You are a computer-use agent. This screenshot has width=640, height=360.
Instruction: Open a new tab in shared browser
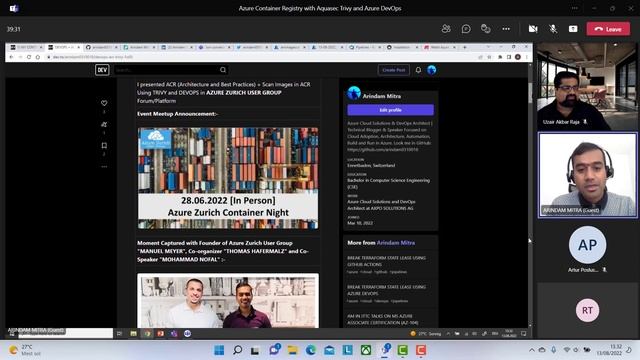[x=464, y=47]
